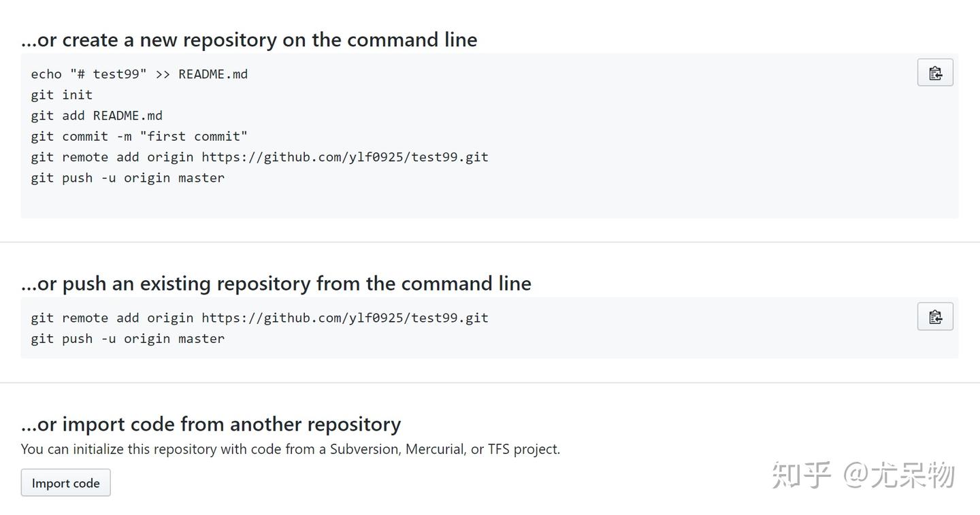Click the word "origin" in the first remote add line
Image resolution: width=980 pixels, height=515 pixels.
coord(170,157)
